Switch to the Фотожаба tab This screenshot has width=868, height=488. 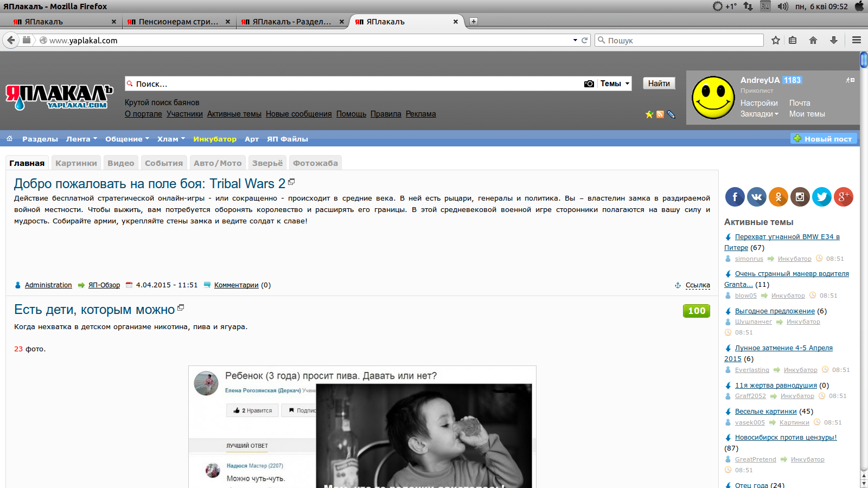click(x=315, y=163)
